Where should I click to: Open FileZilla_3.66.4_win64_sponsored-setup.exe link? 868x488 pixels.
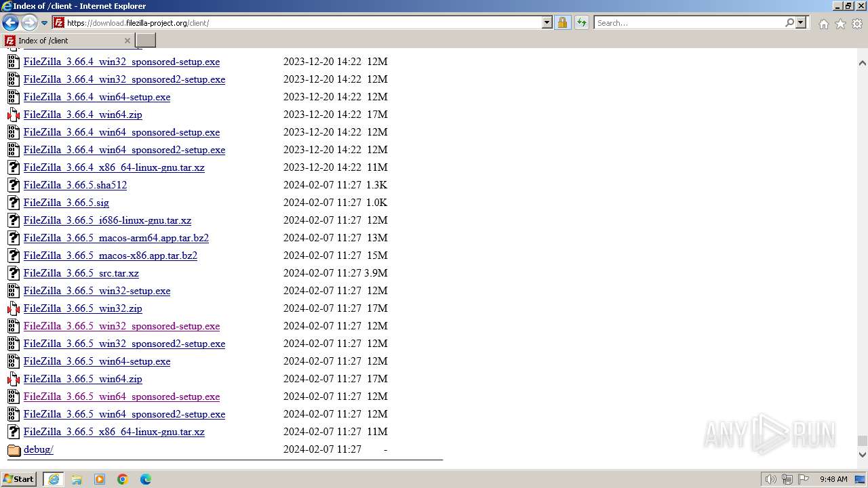tap(121, 132)
